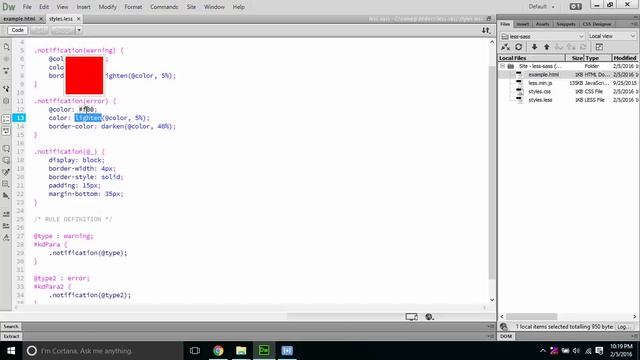Click the Put files up-arrow icon
640x360 pixels.
pos(547,47)
